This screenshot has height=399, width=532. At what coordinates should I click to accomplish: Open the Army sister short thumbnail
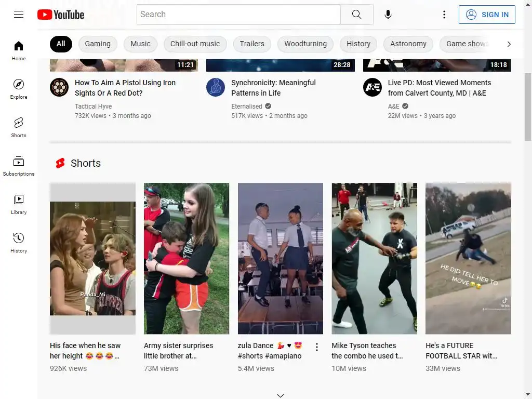click(187, 259)
